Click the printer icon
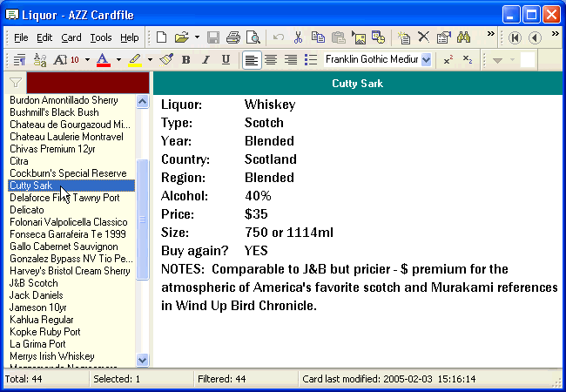Image resolution: width=566 pixels, height=392 pixels. (233, 37)
